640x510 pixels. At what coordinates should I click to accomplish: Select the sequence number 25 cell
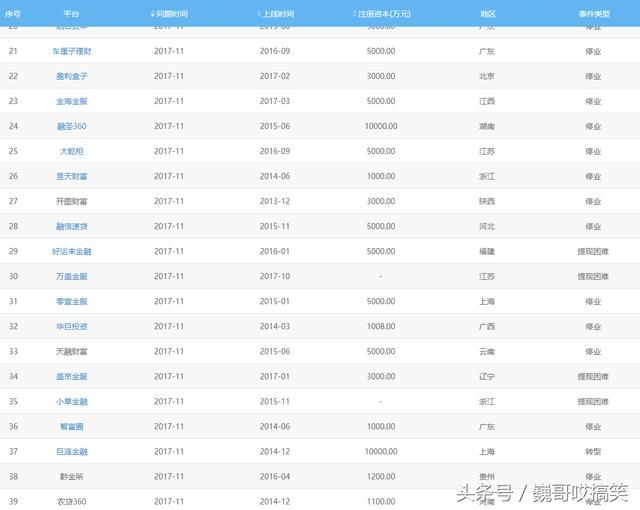coord(13,151)
